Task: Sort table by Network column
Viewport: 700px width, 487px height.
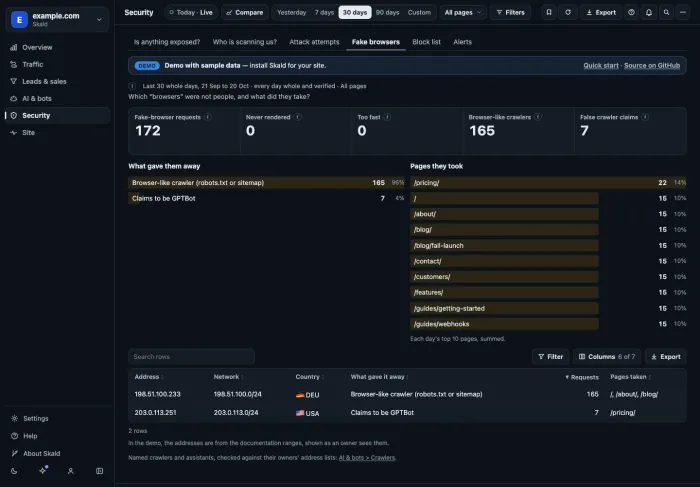Action: tap(228, 377)
